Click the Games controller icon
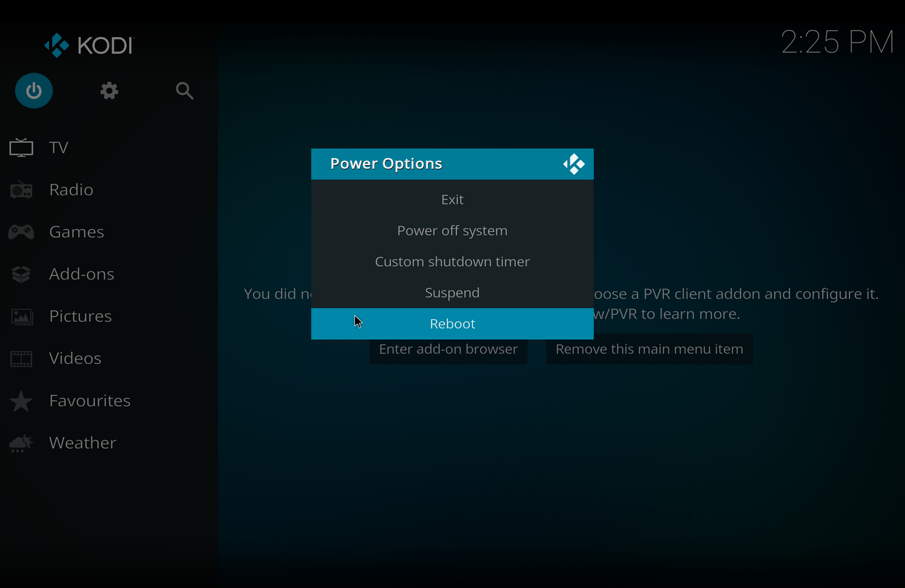Viewport: 905px width, 588px height. pos(21,232)
